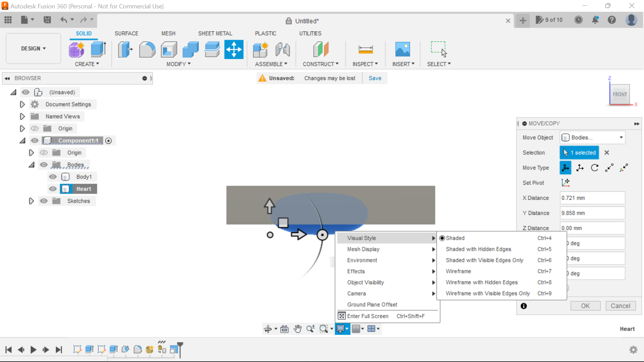Open the DESIGN workspace dropdown
The width and height of the screenshot is (644, 362).
coord(33,48)
